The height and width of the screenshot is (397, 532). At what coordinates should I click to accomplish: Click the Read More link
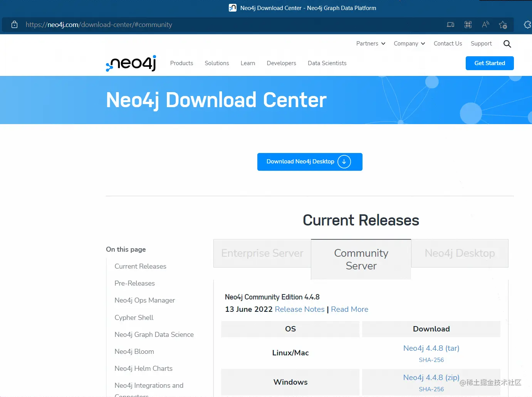click(x=349, y=310)
